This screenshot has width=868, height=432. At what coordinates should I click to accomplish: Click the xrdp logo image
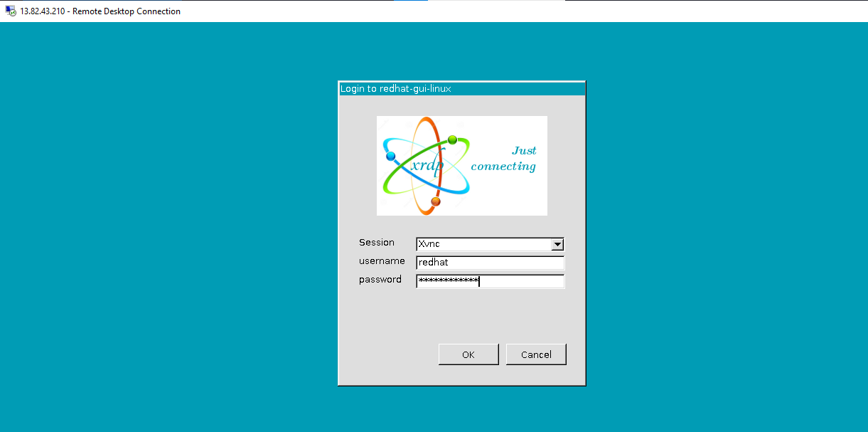point(462,166)
